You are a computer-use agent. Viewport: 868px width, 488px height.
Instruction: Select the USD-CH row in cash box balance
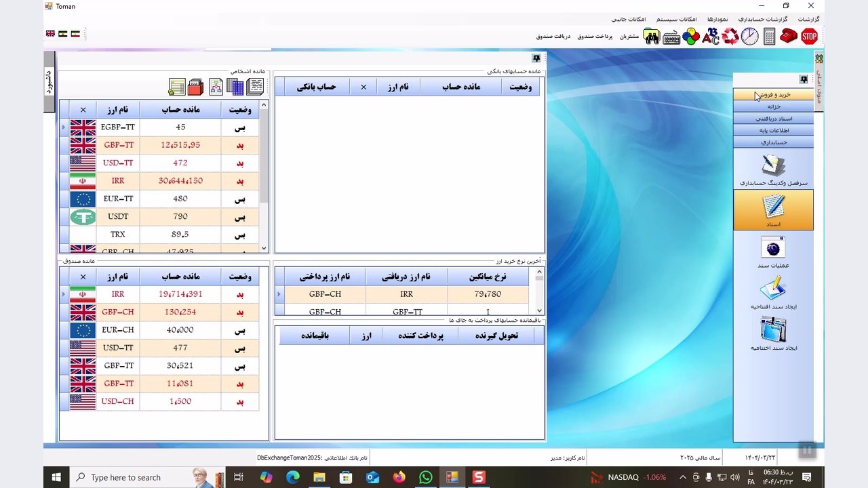(x=159, y=401)
